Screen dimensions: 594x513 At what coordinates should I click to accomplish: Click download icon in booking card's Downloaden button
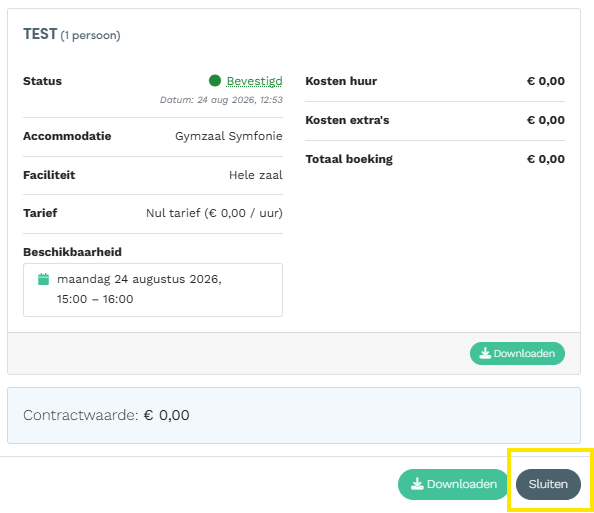pyautogui.click(x=485, y=353)
